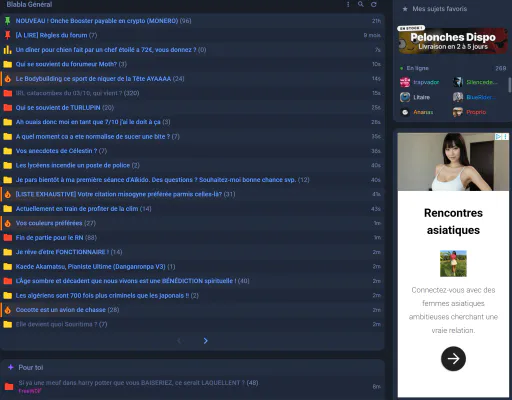
Task: Open Elle devient quoi Souritima topic
Action: [x=56, y=324]
